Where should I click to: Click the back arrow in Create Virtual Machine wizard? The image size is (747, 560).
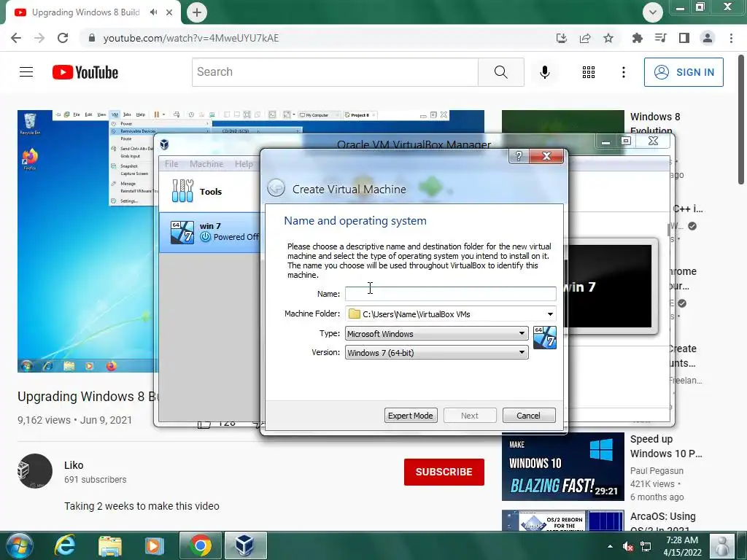[276, 188]
